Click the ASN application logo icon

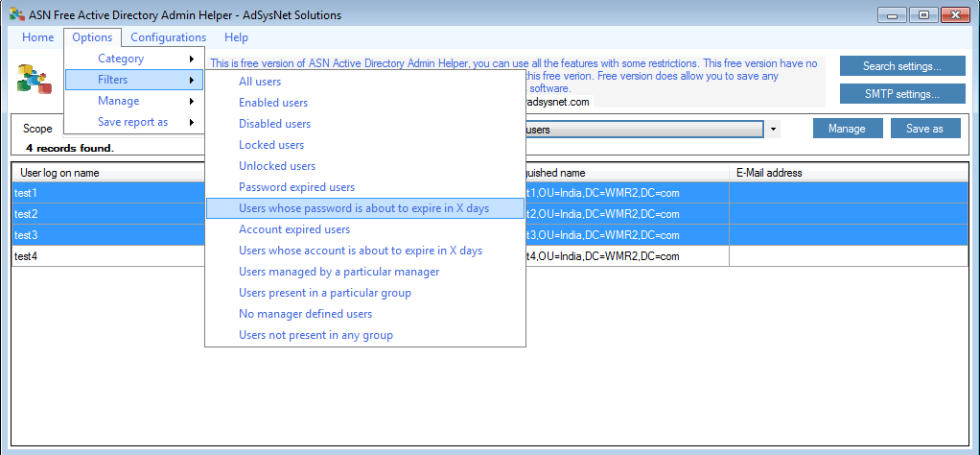pyautogui.click(x=35, y=80)
